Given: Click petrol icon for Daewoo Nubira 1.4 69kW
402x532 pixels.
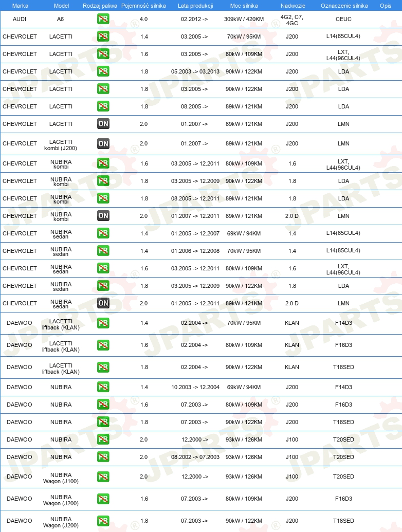Looking at the screenshot, I should tap(103, 387).
